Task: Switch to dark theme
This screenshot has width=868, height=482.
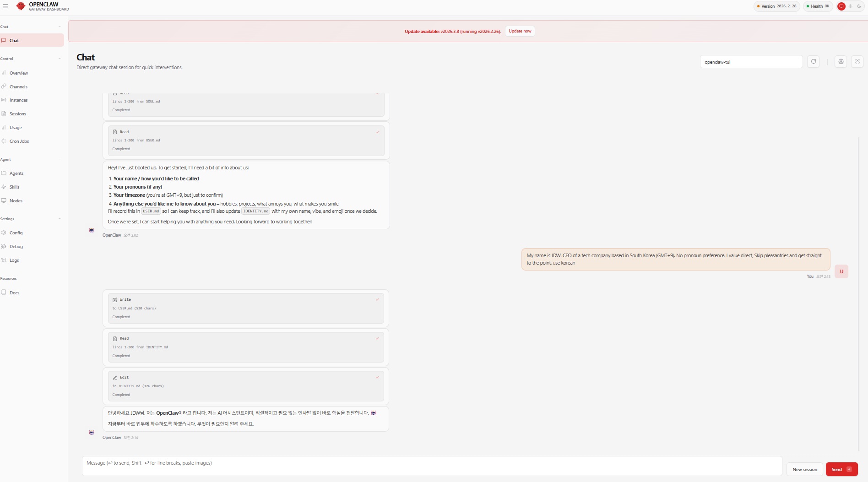Action: (x=859, y=6)
